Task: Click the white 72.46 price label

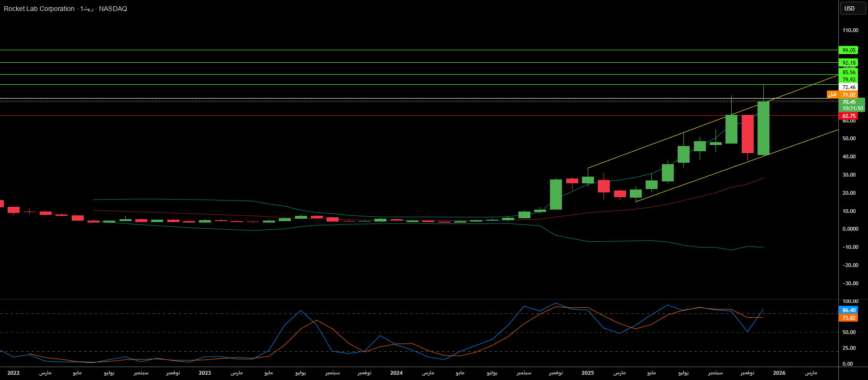Action: [848, 87]
